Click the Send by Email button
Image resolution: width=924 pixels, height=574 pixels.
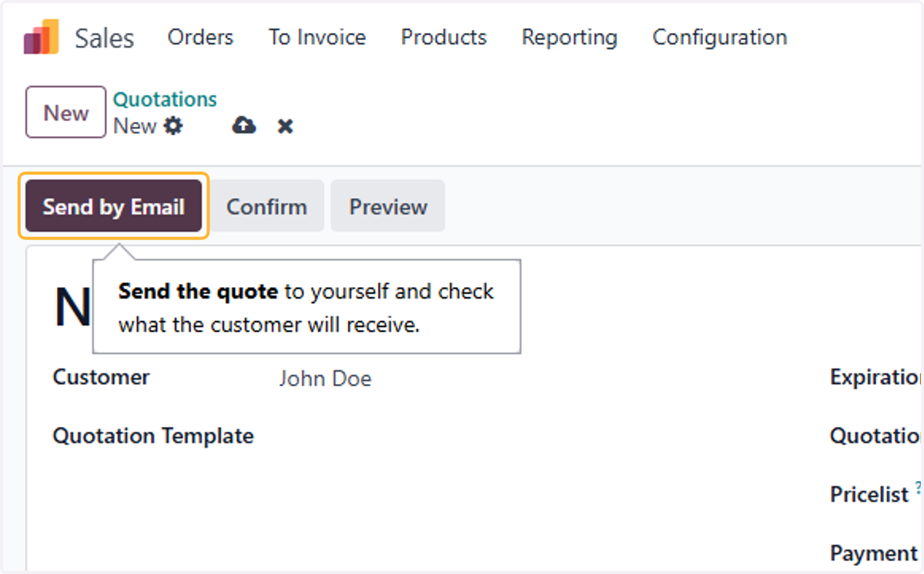tap(113, 206)
